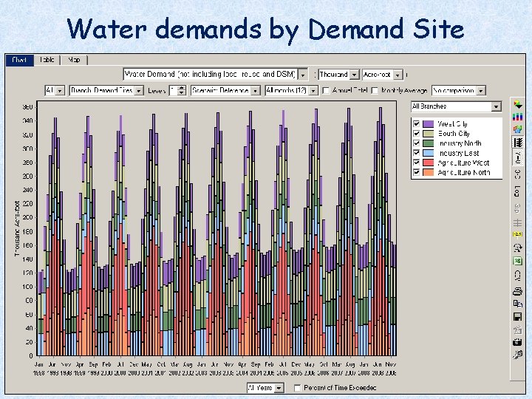This screenshot has height=399, width=532.
Task: Uncheck the South City legend checkbox
Action: tap(416, 133)
